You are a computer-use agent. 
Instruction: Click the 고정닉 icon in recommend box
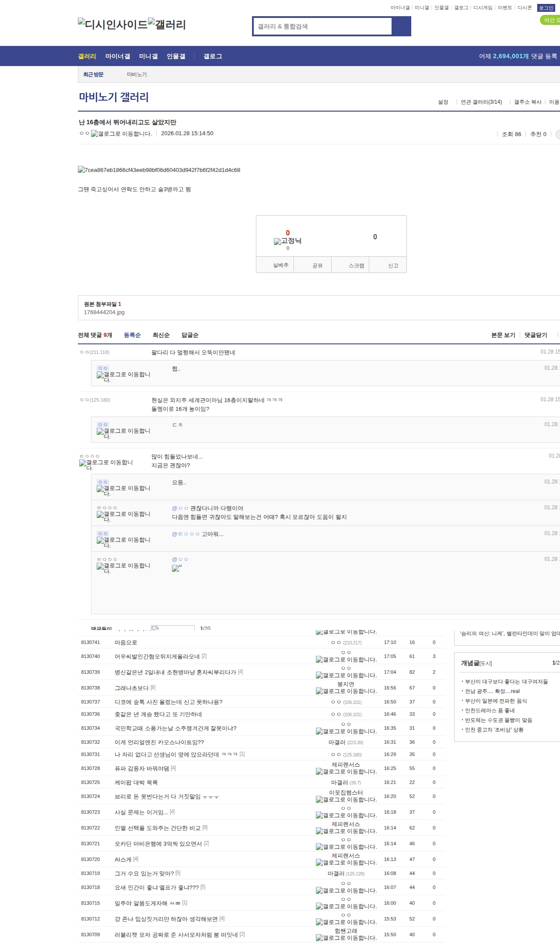pos(287,241)
